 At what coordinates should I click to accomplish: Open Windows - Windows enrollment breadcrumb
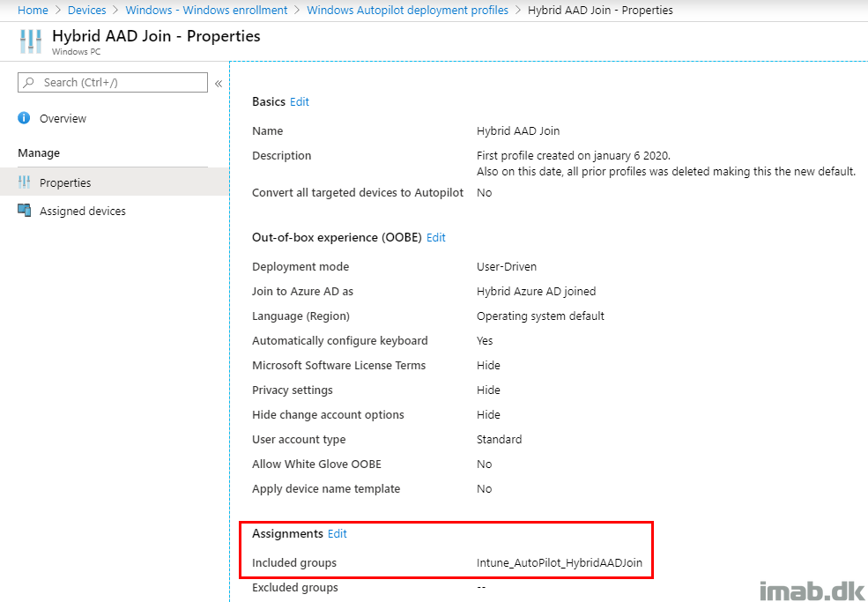206,10
